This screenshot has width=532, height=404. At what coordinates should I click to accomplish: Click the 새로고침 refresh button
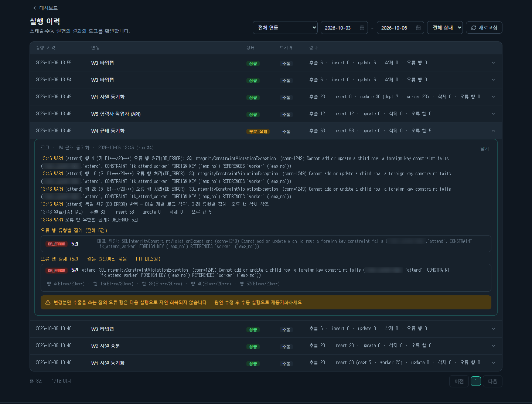point(484,28)
